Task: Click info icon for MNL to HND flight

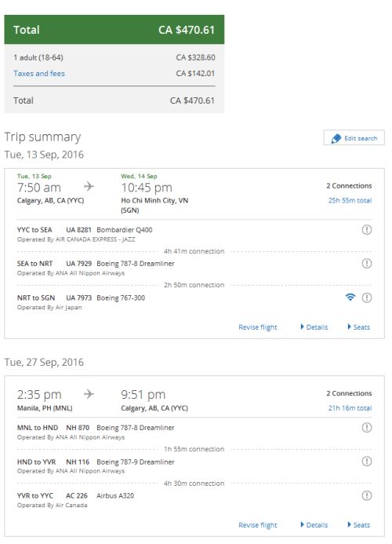Action: click(367, 427)
